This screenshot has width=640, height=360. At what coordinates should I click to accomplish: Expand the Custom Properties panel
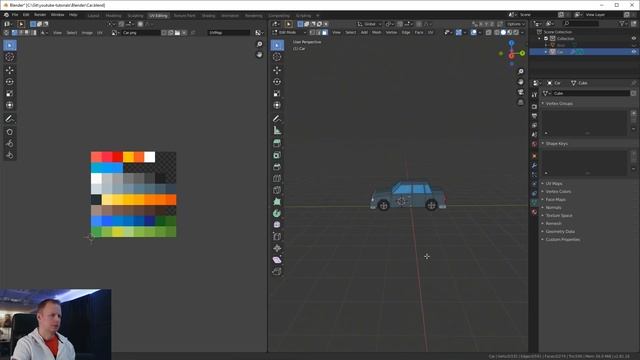click(x=562, y=240)
